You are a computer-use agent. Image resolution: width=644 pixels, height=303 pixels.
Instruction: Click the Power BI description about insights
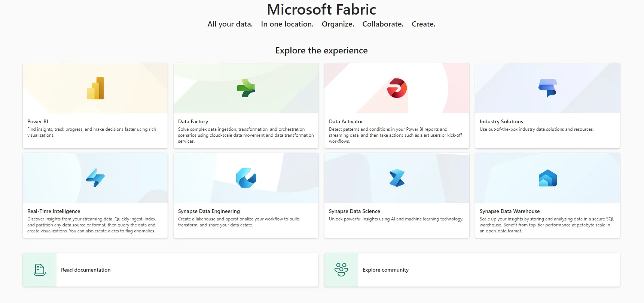pos(92,132)
